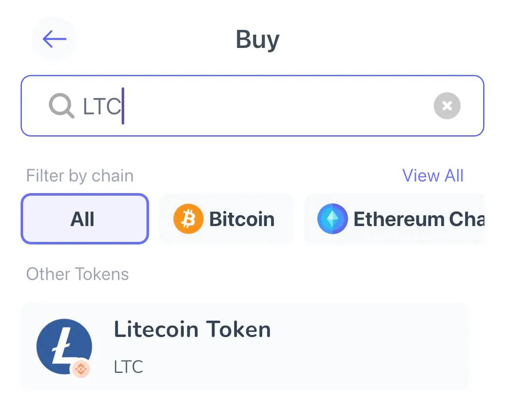Click the Buy page title
The height and width of the screenshot is (420, 505).
[x=257, y=39]
